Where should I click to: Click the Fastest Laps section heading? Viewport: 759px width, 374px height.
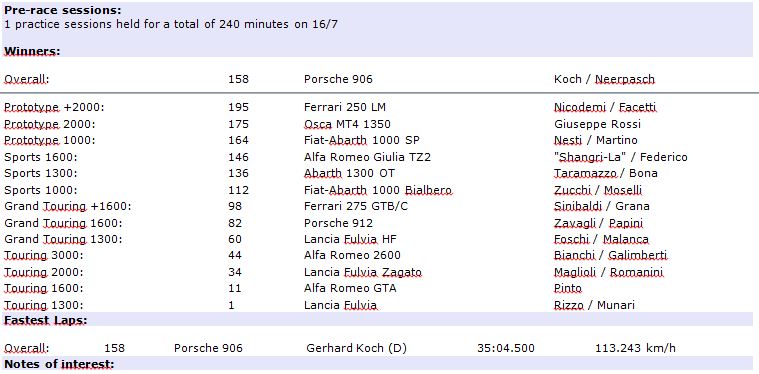click(x=46, y=320)
